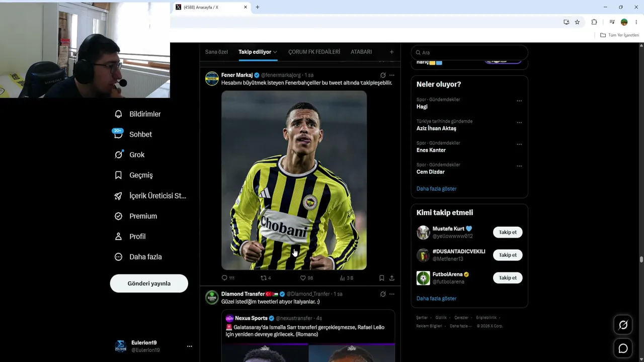The height and width of the screenshot is (362, 644).
Task: Click the Çerezler footer link
Action: point(461,318)
